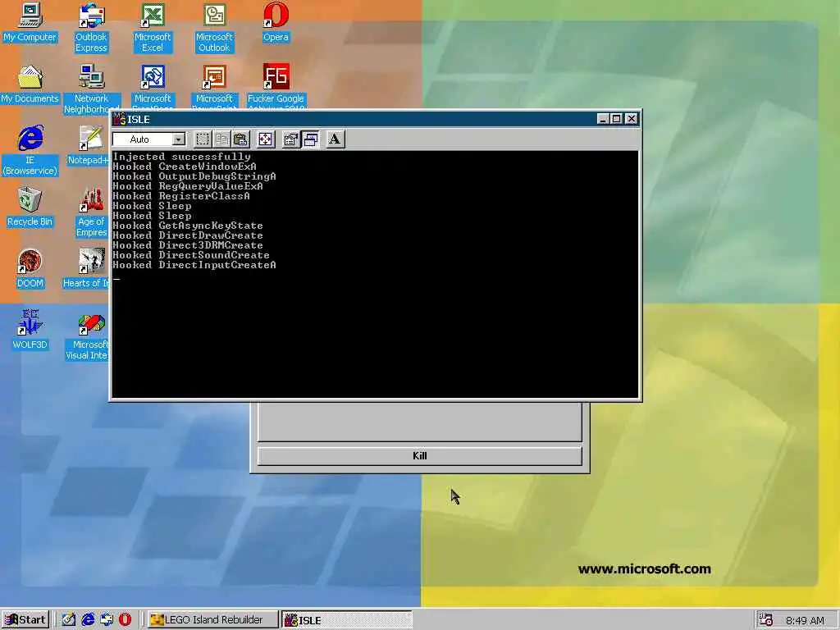Click the Paste icon in ISLE toolbar
Image resolution: width=840 pixels, height=630 pixels.
(x=241, y=139)
